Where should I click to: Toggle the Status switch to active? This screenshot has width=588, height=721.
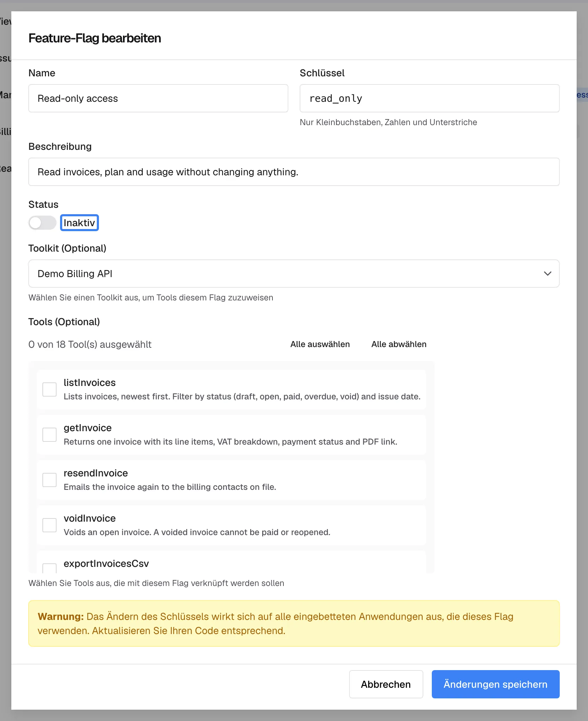[x=42, y=223]
